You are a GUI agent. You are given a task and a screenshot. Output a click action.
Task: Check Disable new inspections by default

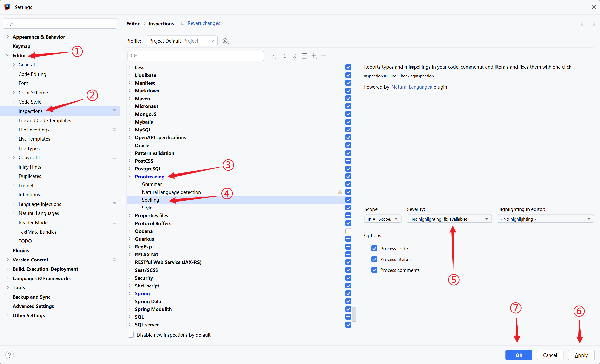131,335
